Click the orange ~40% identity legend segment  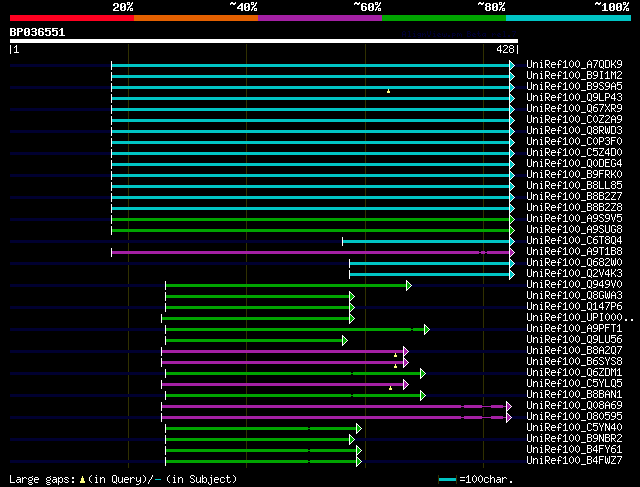[196, 18]
